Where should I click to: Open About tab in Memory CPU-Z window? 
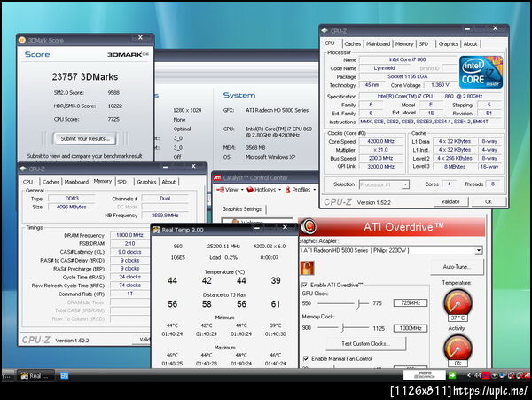coord(168,182)
